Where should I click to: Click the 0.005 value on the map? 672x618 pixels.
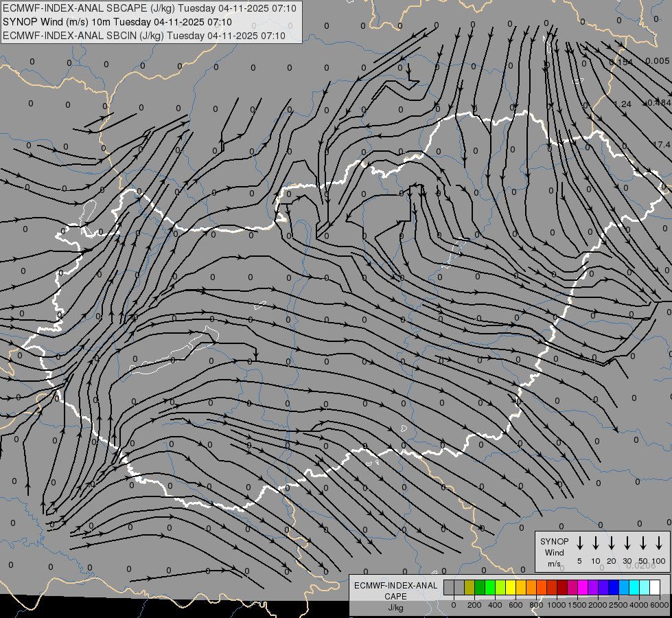pos(658,61)
